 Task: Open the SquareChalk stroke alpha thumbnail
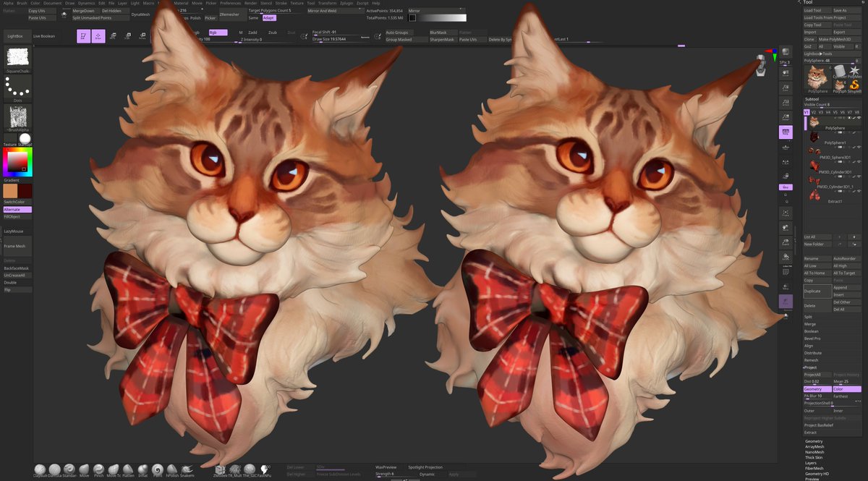click(x=17, y=59)
